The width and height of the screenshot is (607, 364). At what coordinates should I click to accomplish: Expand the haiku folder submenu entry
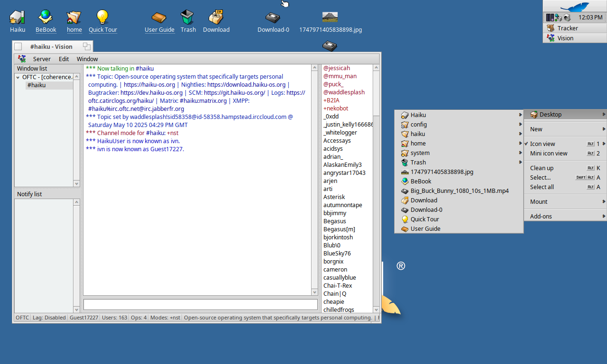[x=459, y=134]
